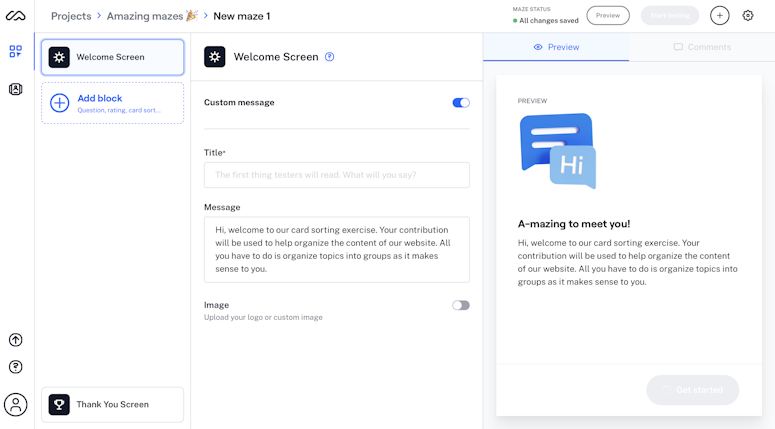Click the plus circle icon in header
This screenshot has width=775, height=429.
pyautogui.click(x=720, y=16)
